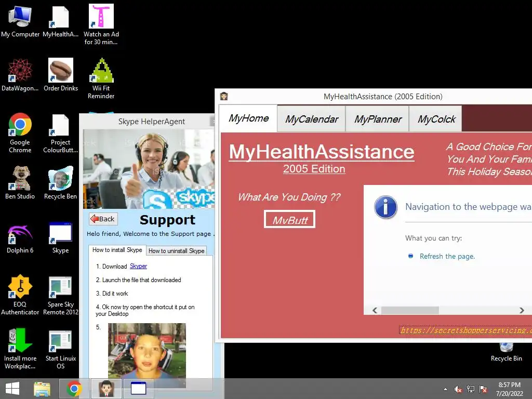
Task: Follow the Skyper download link
Action: pyautogui.click(x=138, y=267)
